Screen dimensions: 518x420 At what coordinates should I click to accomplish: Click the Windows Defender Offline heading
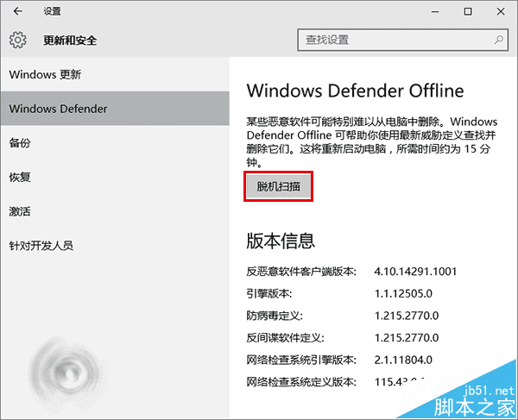[x=355, y=91]
